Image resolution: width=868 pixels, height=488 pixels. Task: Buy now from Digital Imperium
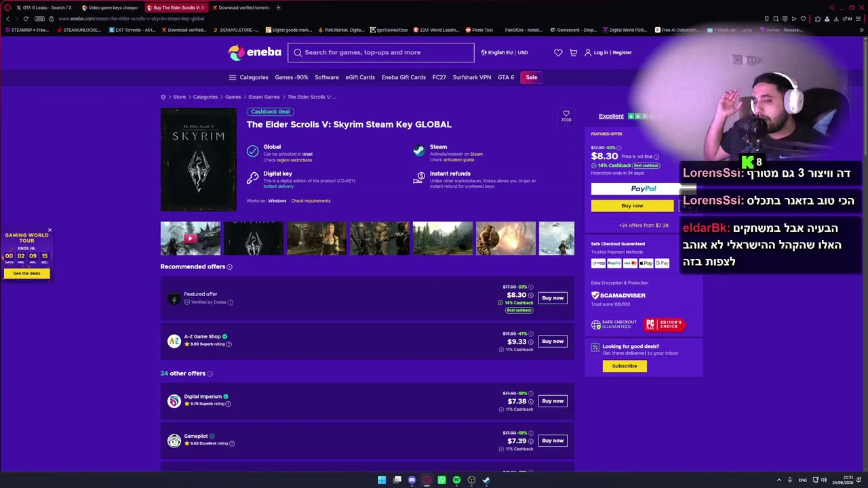point(553,401)
